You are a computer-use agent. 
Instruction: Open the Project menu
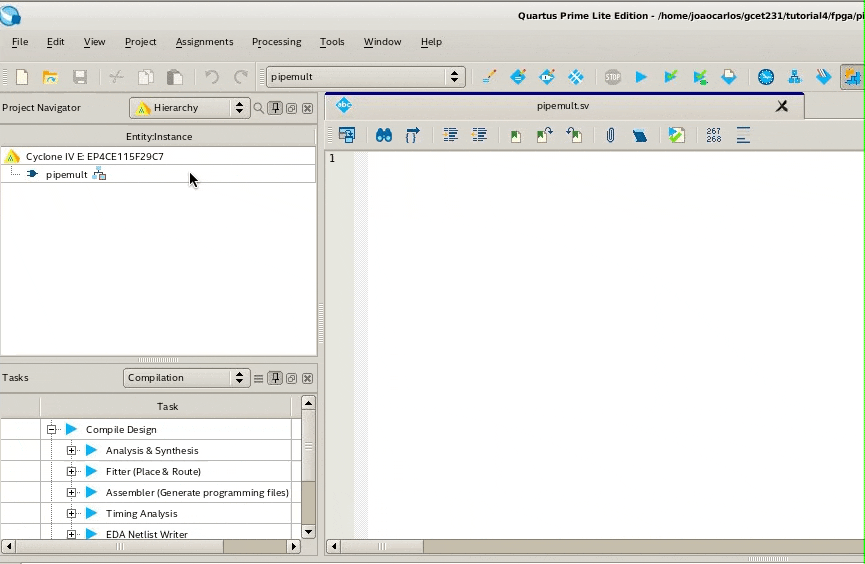tap(140, 42)
